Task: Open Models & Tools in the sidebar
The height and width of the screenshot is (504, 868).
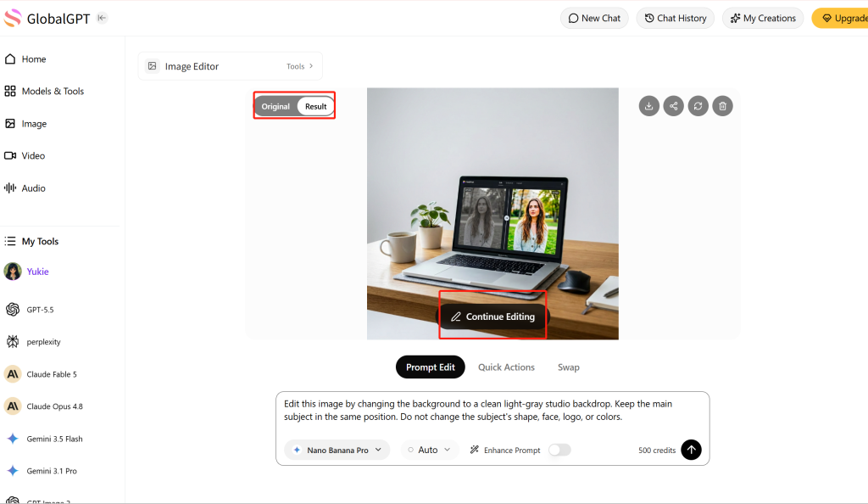Action: click(x=44, y=92)
